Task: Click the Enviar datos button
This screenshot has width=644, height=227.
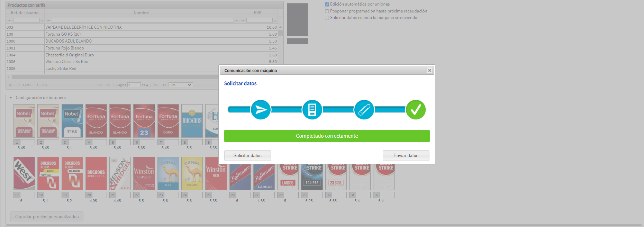Action: [406, 156]
